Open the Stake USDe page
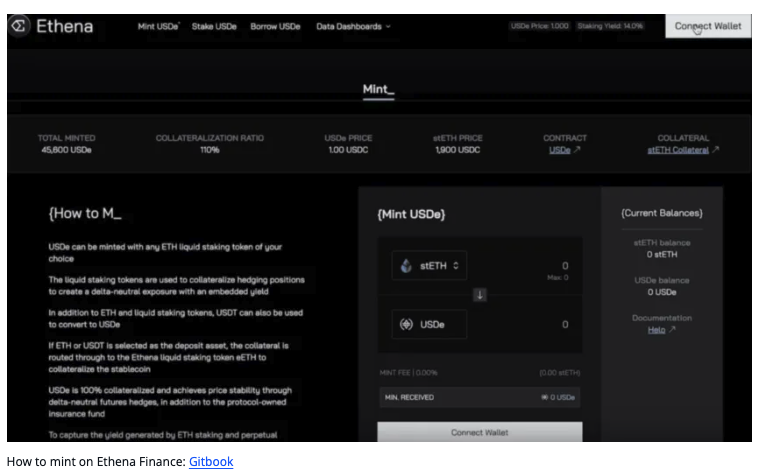 [x=214, y=26]
